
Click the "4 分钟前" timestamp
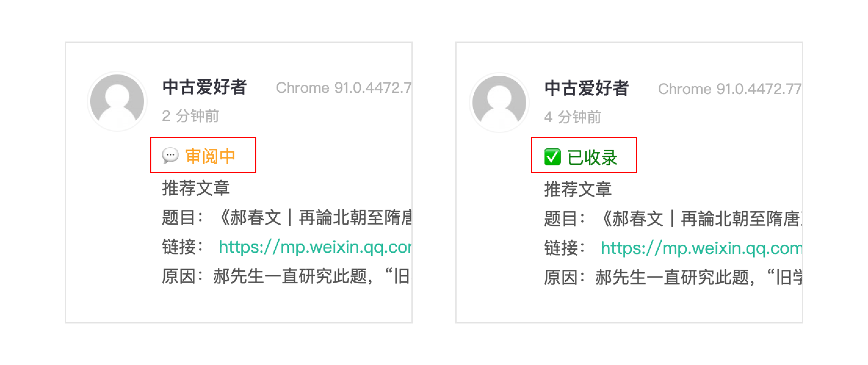pyautogui.click(x=573, y=117)
